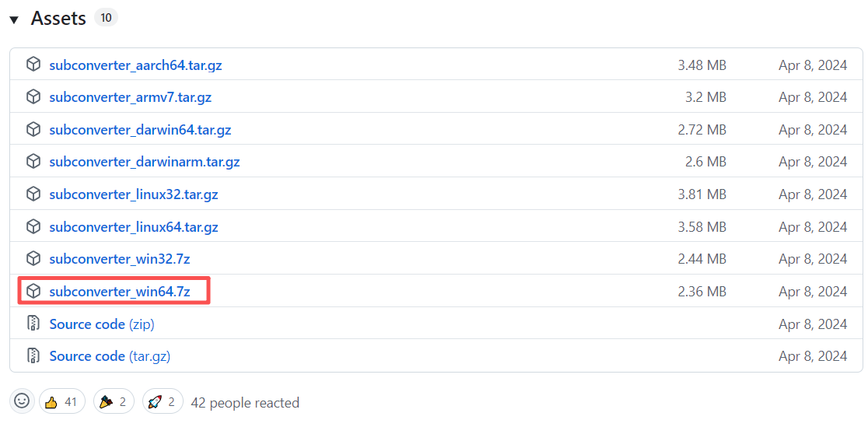Click zip file icon beside Source code (zip)

point(33,324)
